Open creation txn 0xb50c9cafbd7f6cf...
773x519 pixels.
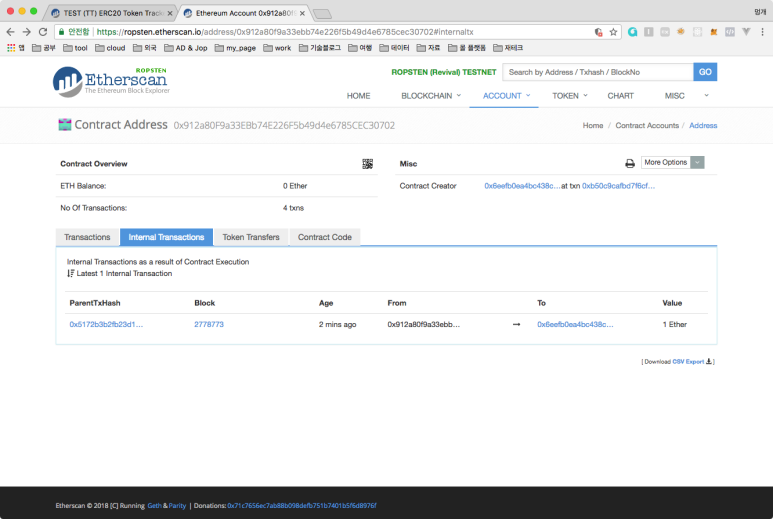pos(618,186)
